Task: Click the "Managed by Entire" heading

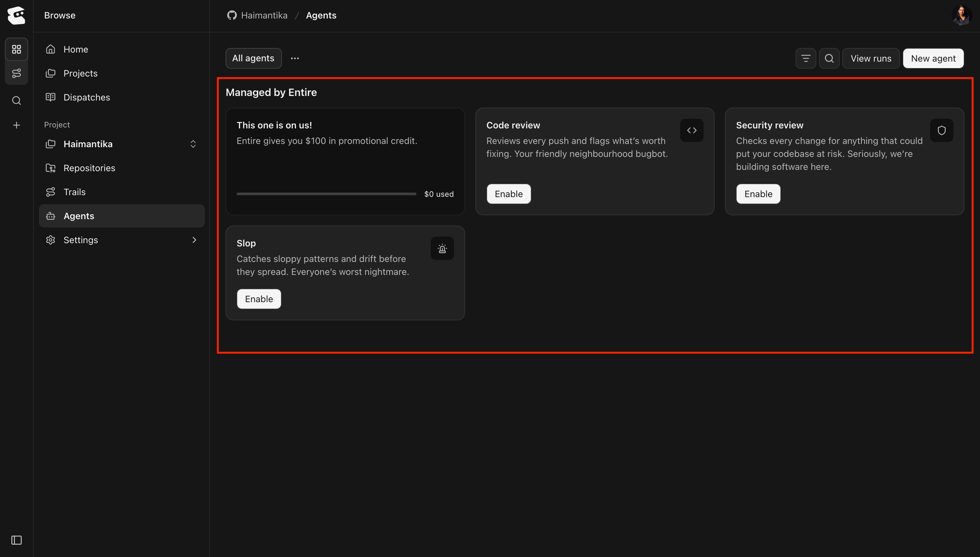Action: click(271, 93)
